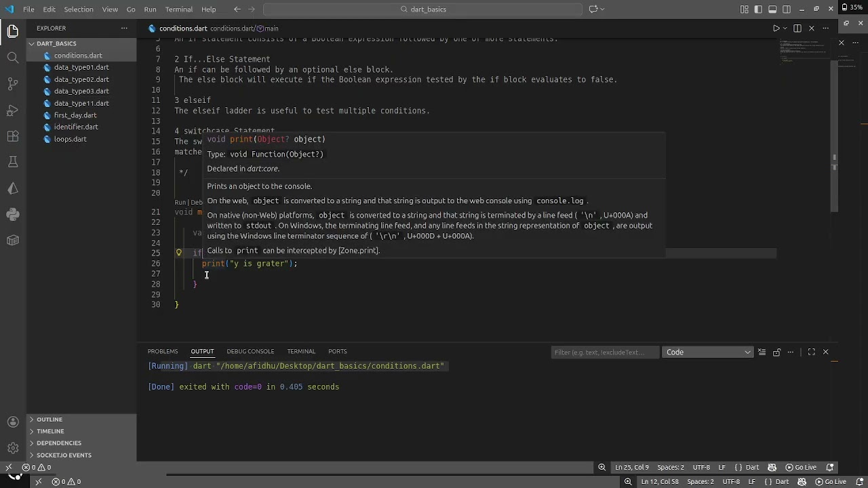The width and height of the screenshot is (868, 488).
Task: Open the Help menu
Action: pos(209,9)
